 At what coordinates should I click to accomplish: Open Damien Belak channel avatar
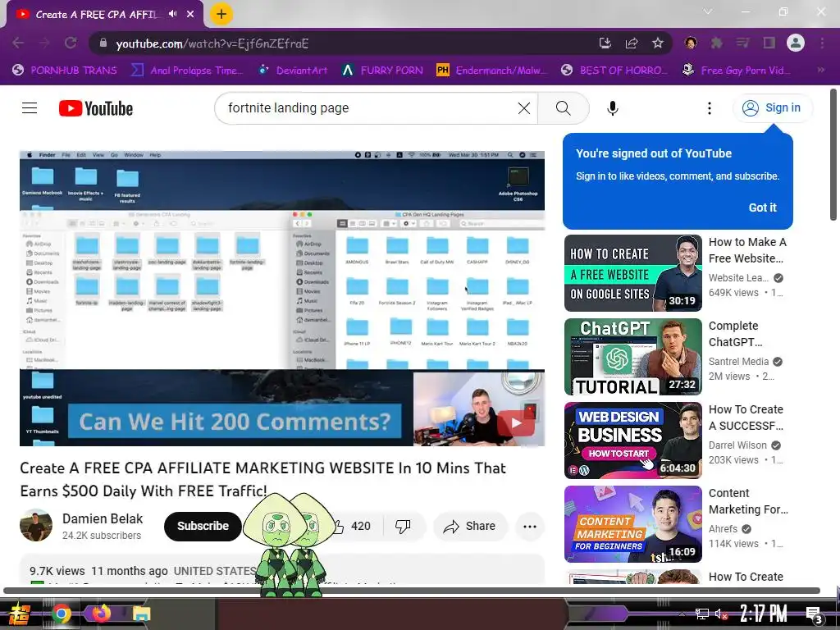click(36, 525)
